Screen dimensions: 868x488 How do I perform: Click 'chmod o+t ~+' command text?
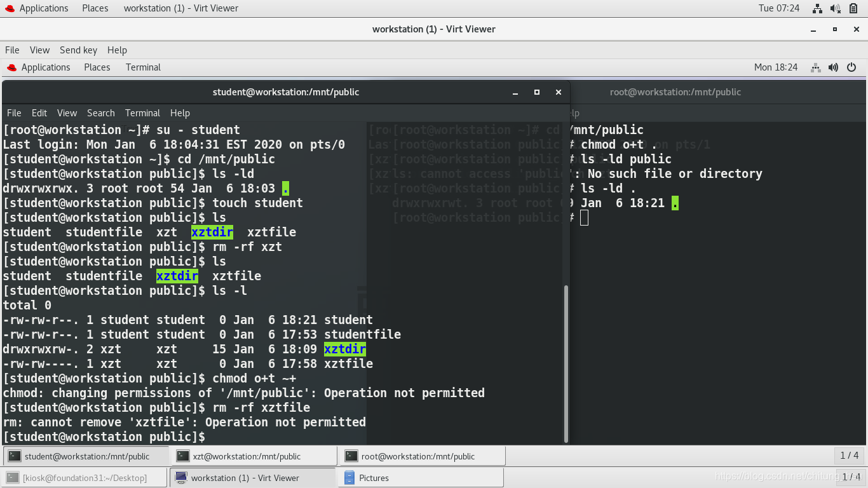254,378
